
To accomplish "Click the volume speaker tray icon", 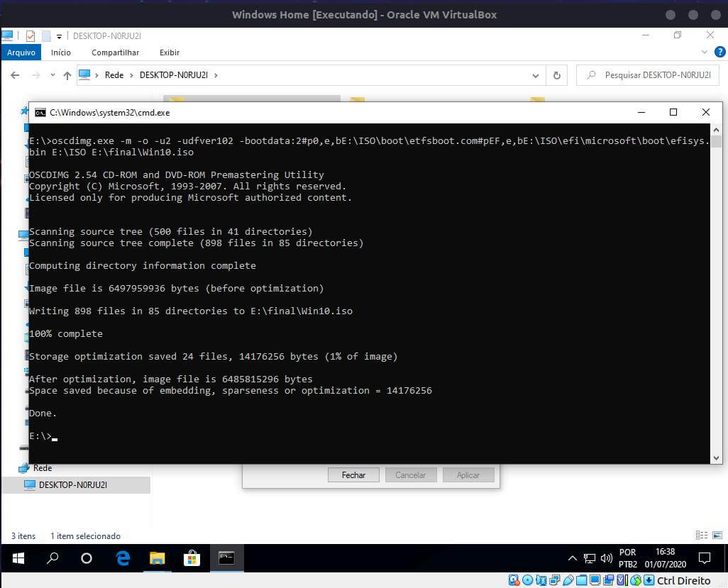I will point(607,558).
